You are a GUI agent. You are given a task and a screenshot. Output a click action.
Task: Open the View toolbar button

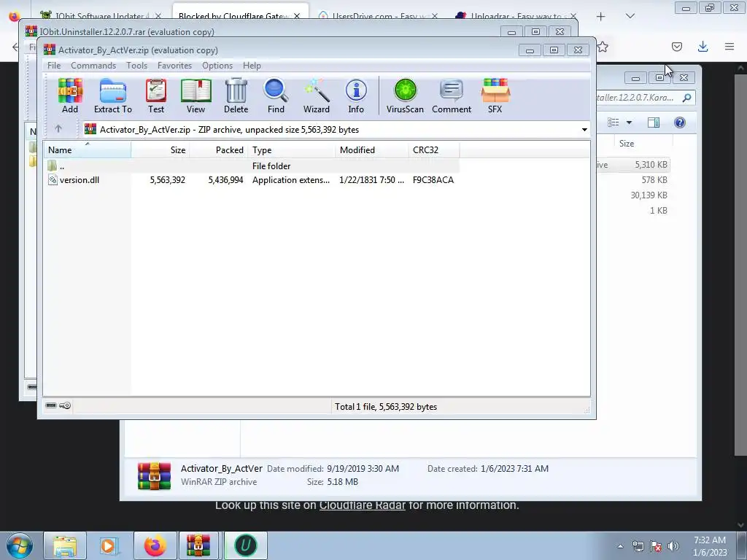tap(196, 96)
